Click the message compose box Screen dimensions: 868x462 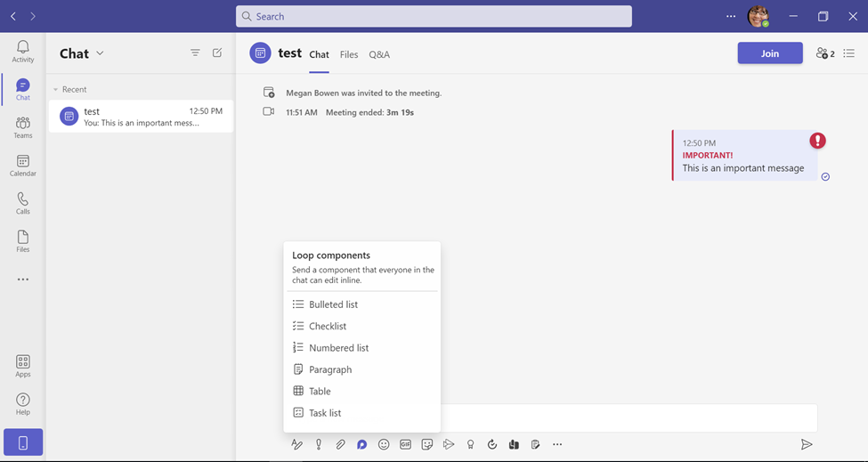[629, 417]
